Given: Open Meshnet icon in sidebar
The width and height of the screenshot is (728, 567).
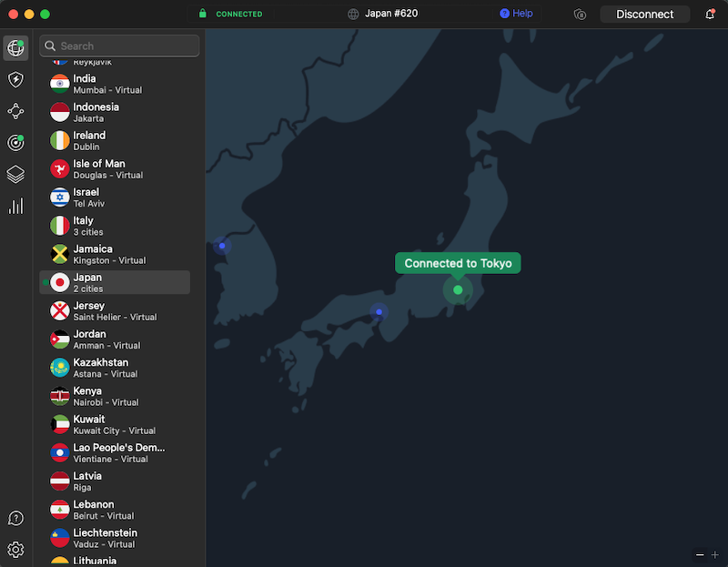Looking at the screenshot, I should click(x=15, y=111).
